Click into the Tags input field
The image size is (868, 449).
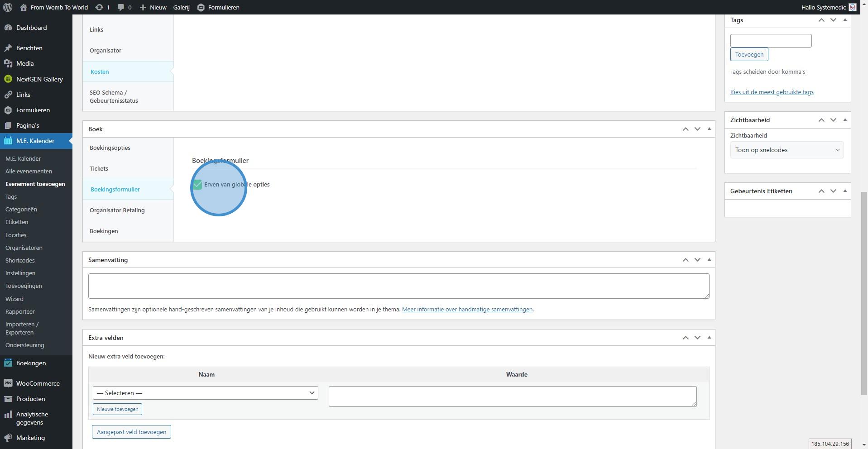coord(771,41)
